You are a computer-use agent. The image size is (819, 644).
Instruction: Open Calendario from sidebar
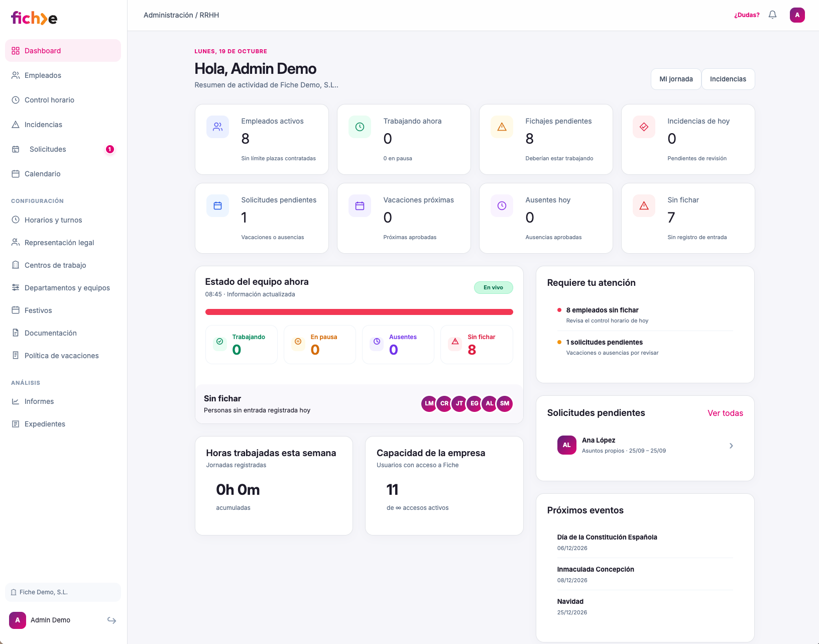(x=63, y=174)
